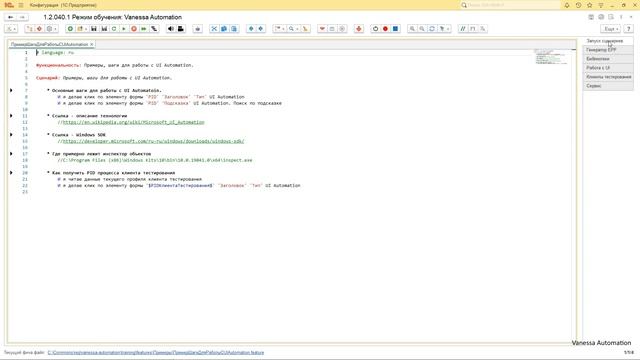The width and height of the screenshot is (640, 360).
Task: Collapse the 'Ссылка - описание технологии' section arrow
Action: click(x=11, y=116)
